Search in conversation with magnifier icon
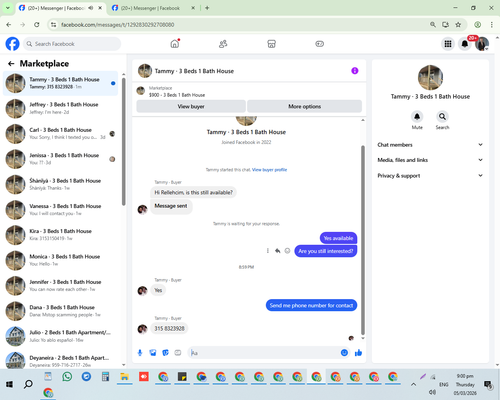This screenshot has width=500, height=400. click(x=442, y=117)
